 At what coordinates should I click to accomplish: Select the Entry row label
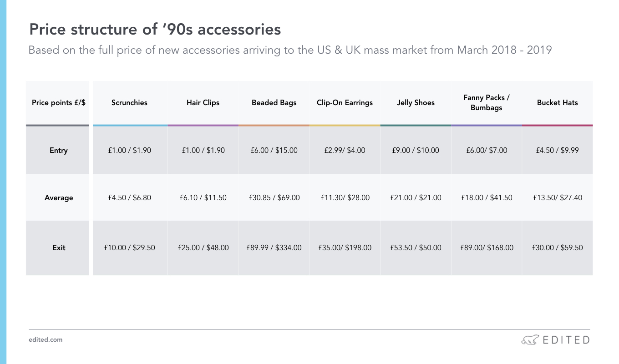(x=59, y=151)
